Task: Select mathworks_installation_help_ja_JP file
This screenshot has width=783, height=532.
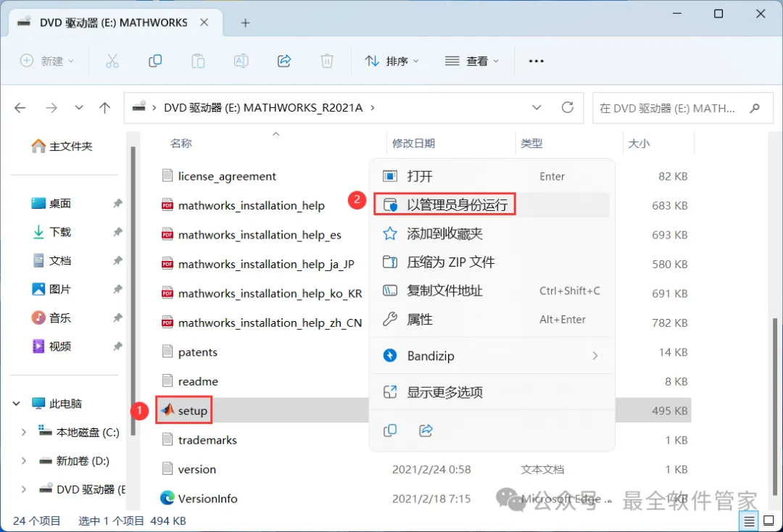Action: (258, 264)
